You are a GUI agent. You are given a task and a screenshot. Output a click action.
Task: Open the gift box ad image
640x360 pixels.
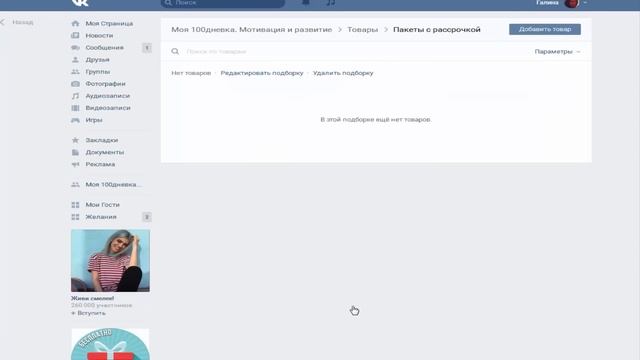tap(110, 344)
